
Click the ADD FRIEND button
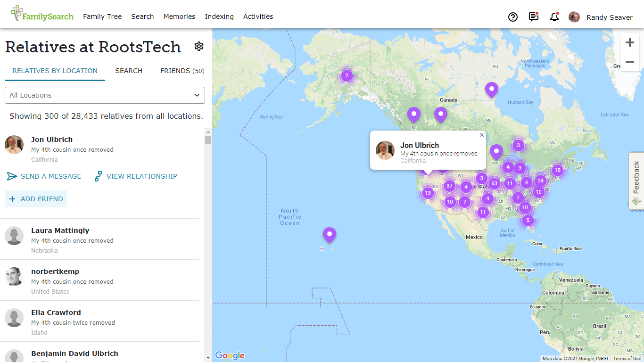36,199
